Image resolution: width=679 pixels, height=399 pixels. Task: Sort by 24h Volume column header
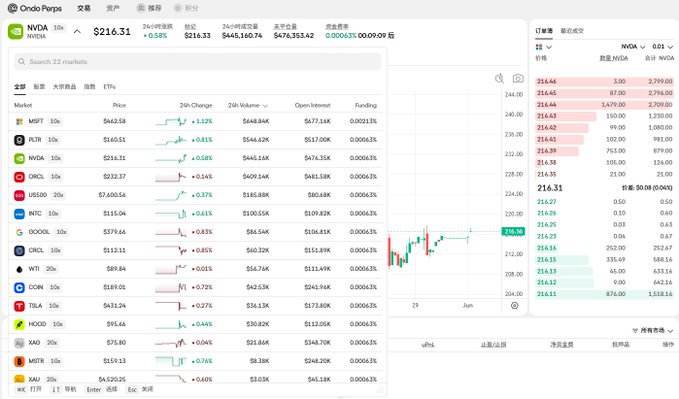point(248,105)
